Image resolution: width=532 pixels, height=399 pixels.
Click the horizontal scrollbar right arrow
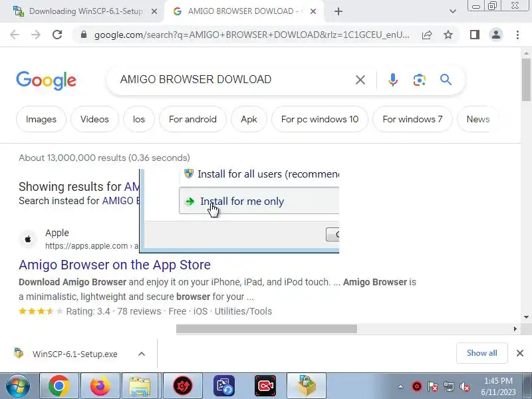[515, 329]
